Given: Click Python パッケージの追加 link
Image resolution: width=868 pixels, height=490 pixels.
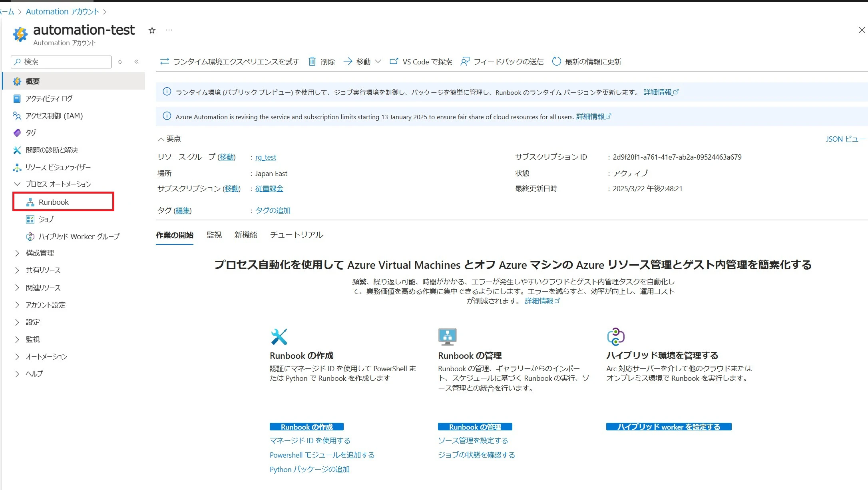Looking at the screenshot, I should pos(310,469).
